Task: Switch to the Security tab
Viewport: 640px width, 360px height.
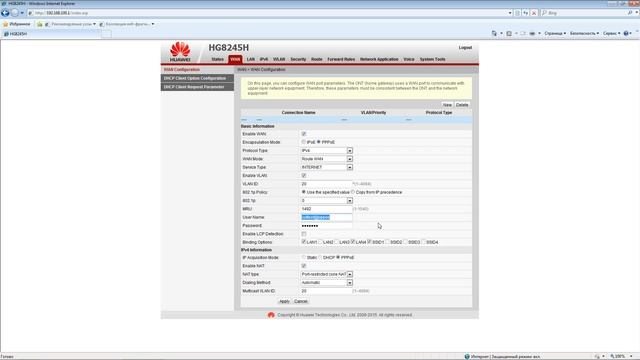Action: pyautogui.click(x=298, y=60)
